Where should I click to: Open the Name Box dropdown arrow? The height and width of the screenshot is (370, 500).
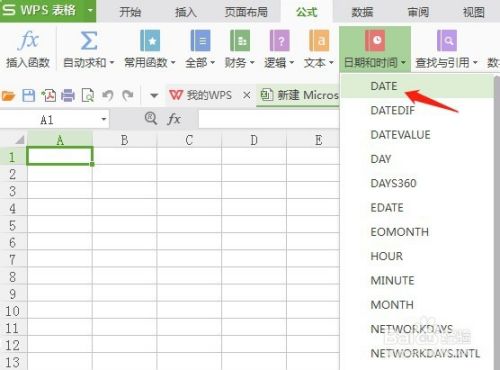[104, 119]
